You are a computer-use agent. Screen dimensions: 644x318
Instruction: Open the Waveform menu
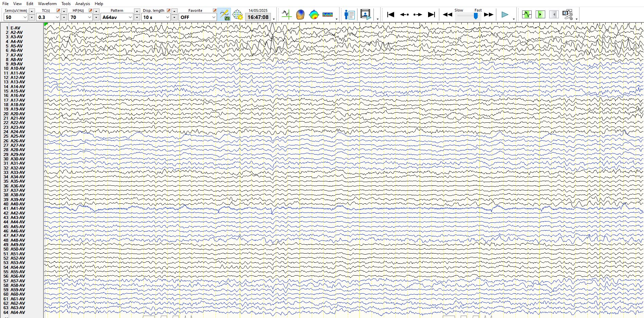point(47,4)
